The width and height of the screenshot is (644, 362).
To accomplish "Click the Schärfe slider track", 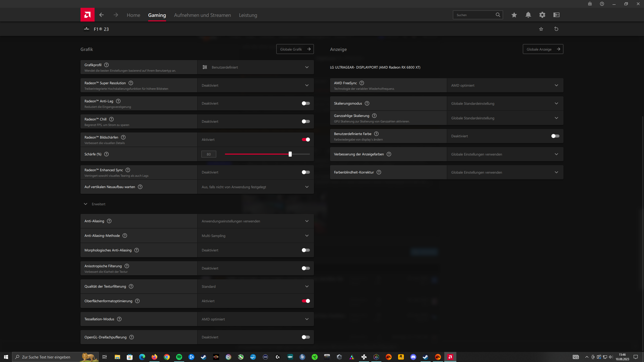I will point(257,154).
